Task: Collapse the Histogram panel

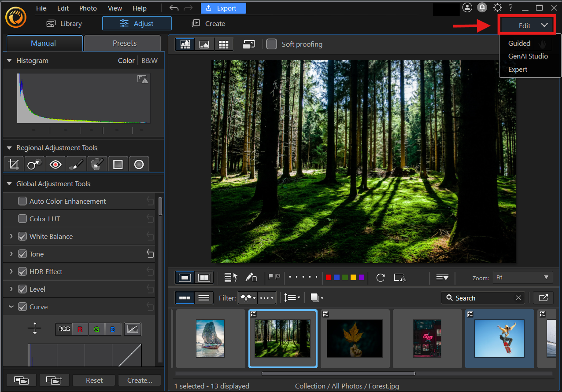Action: coord(9,60)
